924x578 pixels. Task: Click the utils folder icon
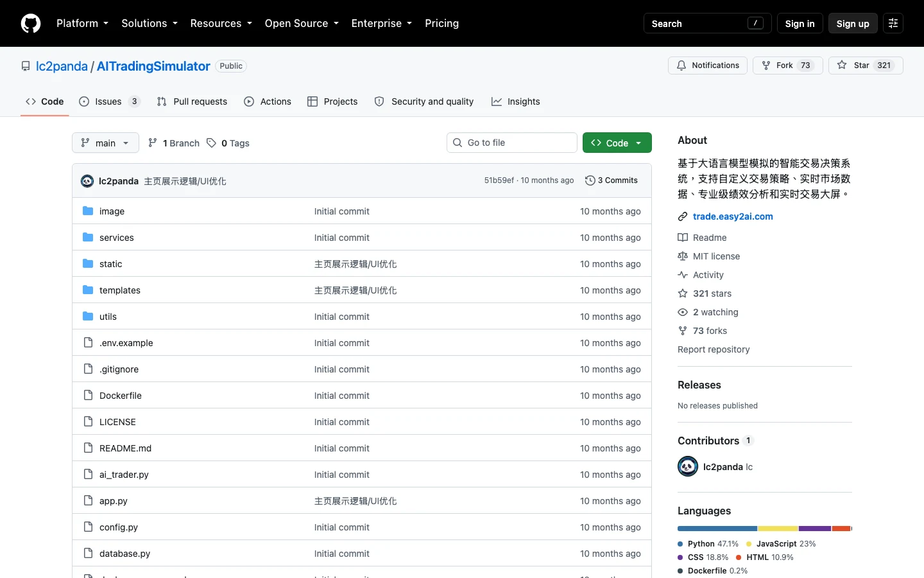point(88,317)
